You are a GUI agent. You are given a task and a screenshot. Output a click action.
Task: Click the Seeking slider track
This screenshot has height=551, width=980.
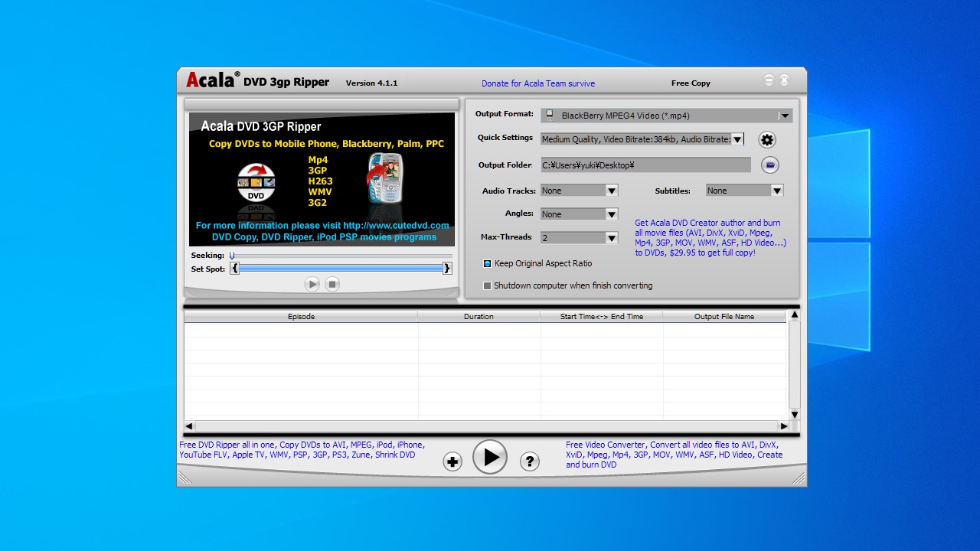pos(341,256)
